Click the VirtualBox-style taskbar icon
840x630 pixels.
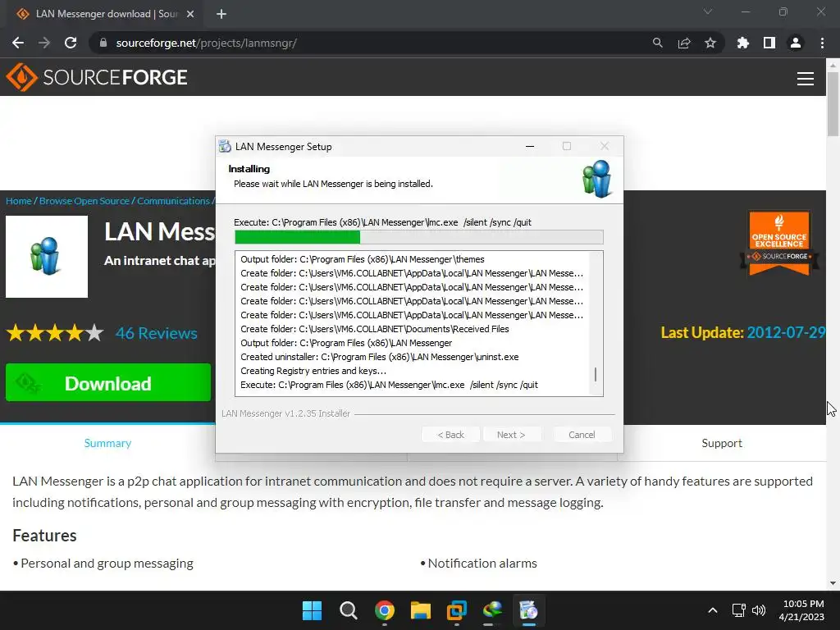click(456, 610)
